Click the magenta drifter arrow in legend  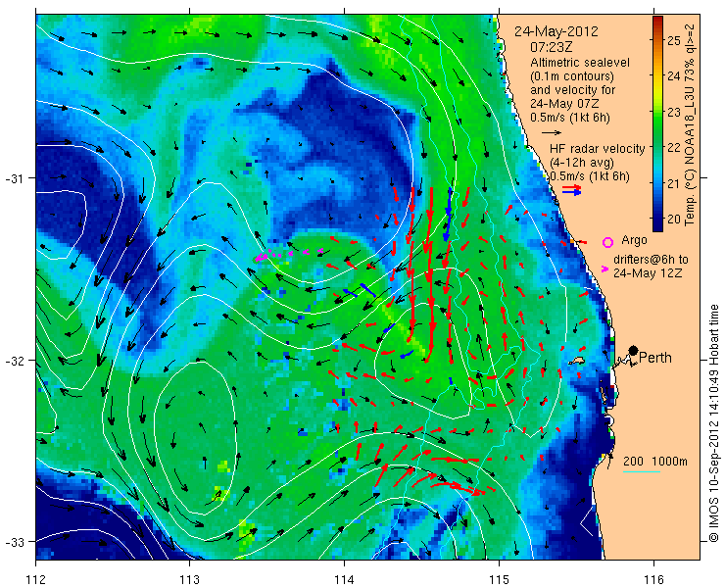point(604,269)
